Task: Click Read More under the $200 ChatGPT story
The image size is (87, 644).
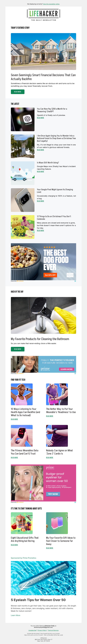Action: tap(40, 118)
